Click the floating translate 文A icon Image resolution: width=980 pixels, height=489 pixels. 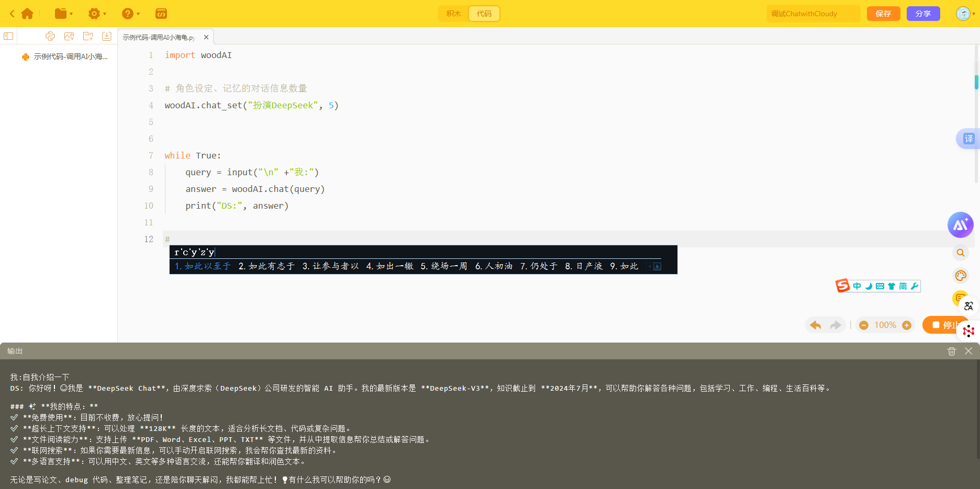(x=968, y=306)
